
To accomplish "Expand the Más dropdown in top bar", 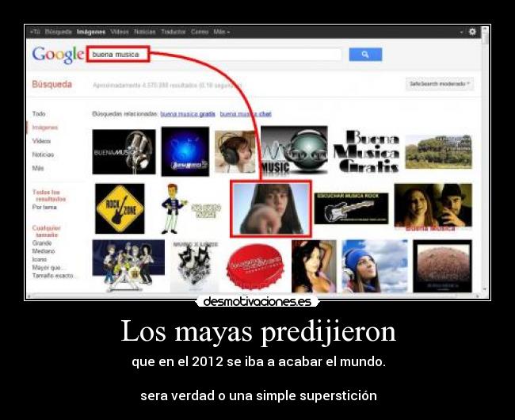I will pos(222,32).
